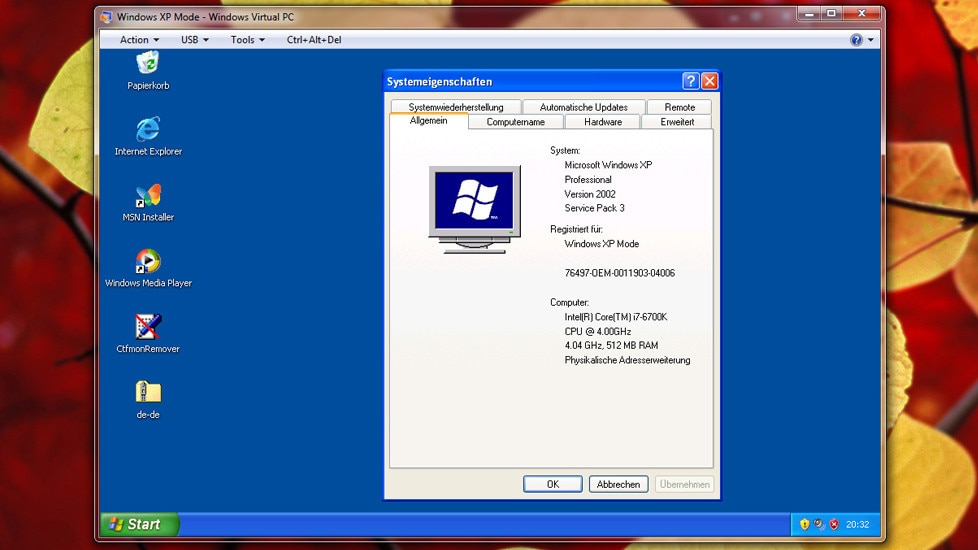Open the Papierkorb recycle bin icon

(148, 63)
